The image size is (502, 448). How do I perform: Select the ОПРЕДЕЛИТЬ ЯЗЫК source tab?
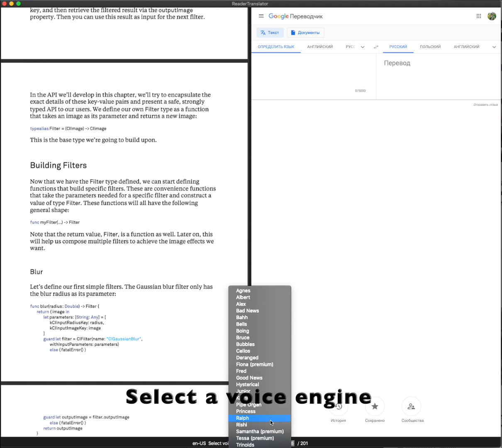(x=276, y=47)
